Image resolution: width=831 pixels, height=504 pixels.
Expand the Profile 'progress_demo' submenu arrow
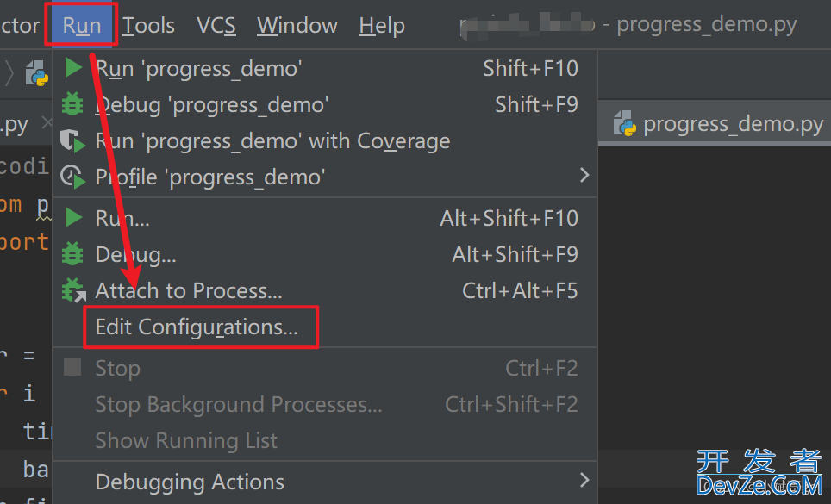tap(584, 175)
